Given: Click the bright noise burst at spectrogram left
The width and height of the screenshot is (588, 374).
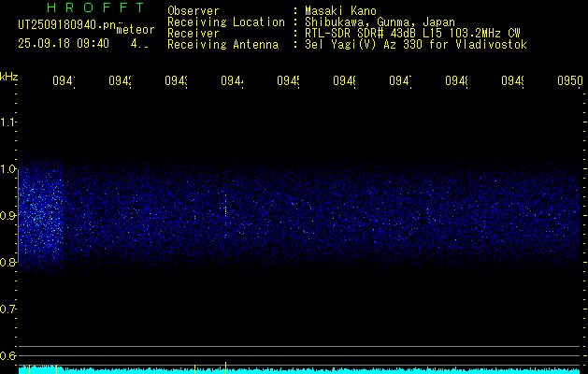Looking at the screenshot, I should (x=40, y=215).
